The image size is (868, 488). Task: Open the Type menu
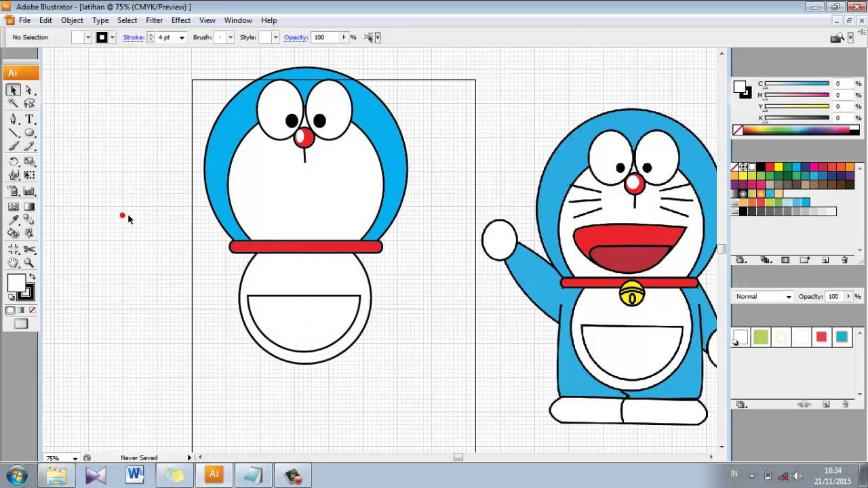(x=100, y=20)
